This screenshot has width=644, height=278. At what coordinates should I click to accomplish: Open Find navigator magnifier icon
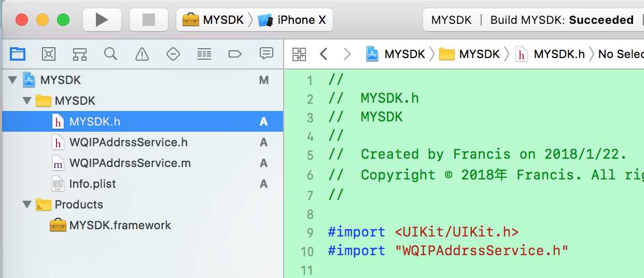point(110,53)
